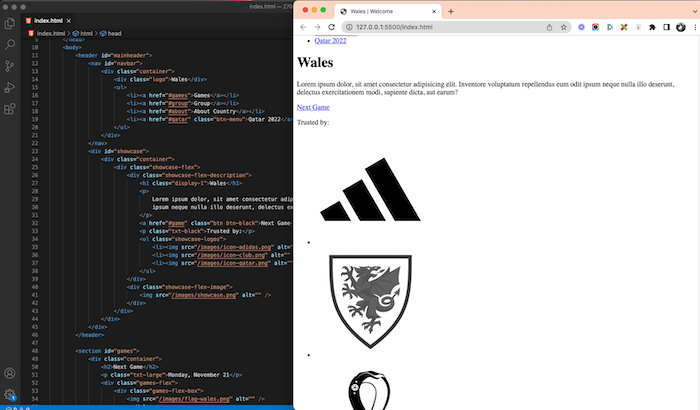Click the blue D-shaped extension icon

(610, 27)
